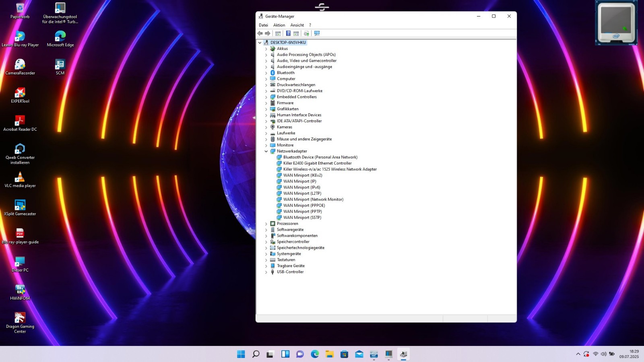Select the Intel Turbo Überwachungstool desktop icon
Viewport: 644px width, 362px height.
tap(60, 13)
